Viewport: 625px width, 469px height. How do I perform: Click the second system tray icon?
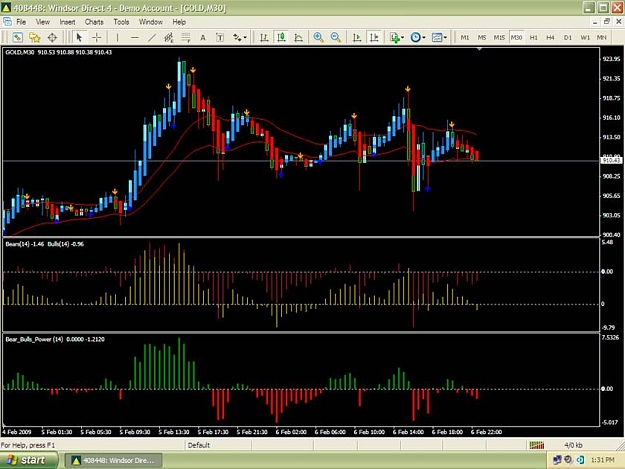pos(568,460)
